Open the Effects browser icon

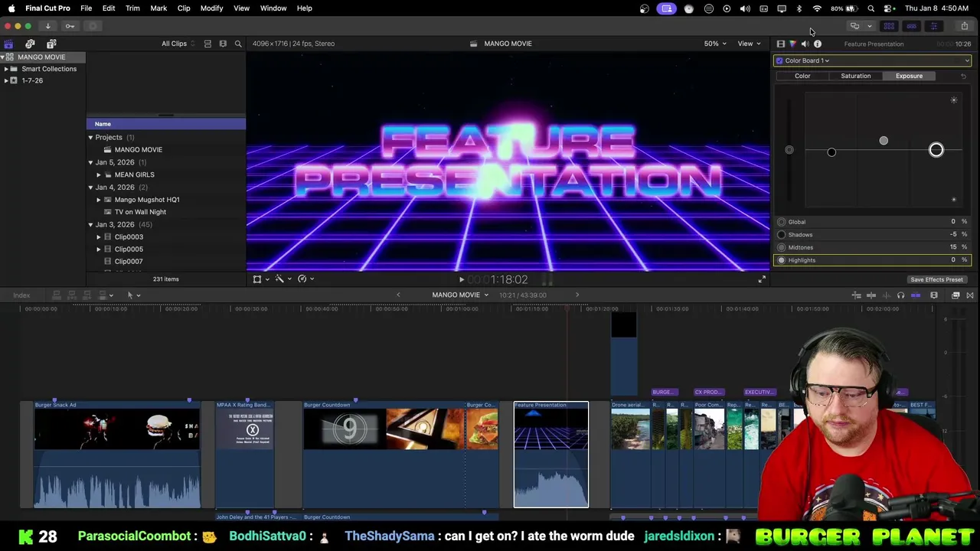coord(955,295)
